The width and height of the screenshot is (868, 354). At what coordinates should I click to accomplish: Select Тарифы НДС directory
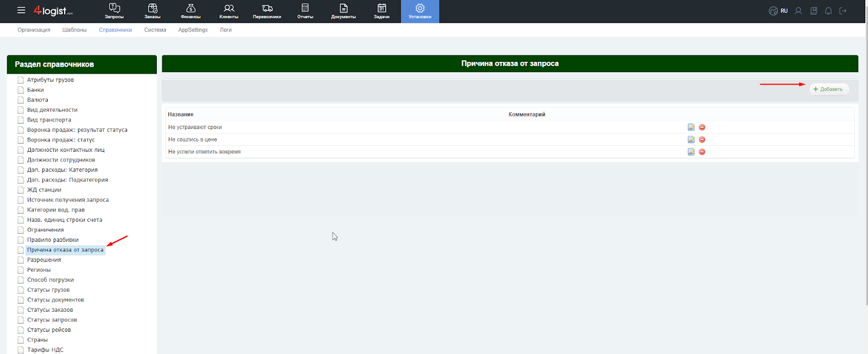[45, 350]
